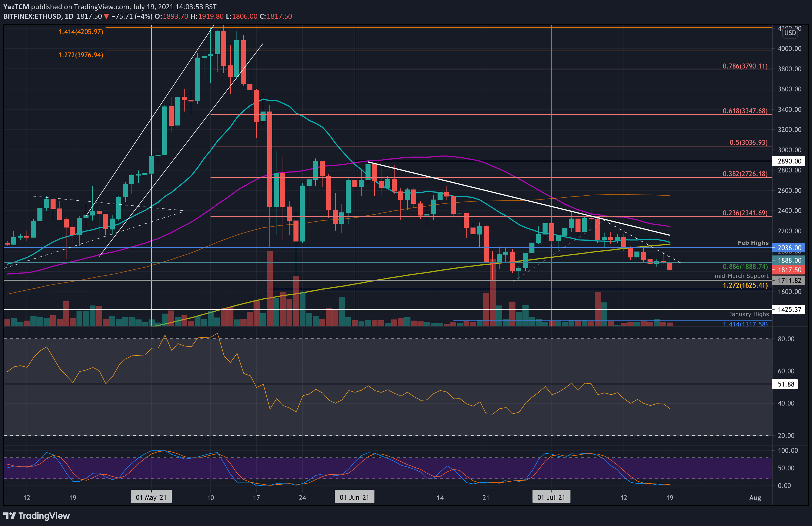The width and height of the screenshot is (812, 526).
Task: Click the 01 May '21 date marker
Action: (x=151, y=497)
